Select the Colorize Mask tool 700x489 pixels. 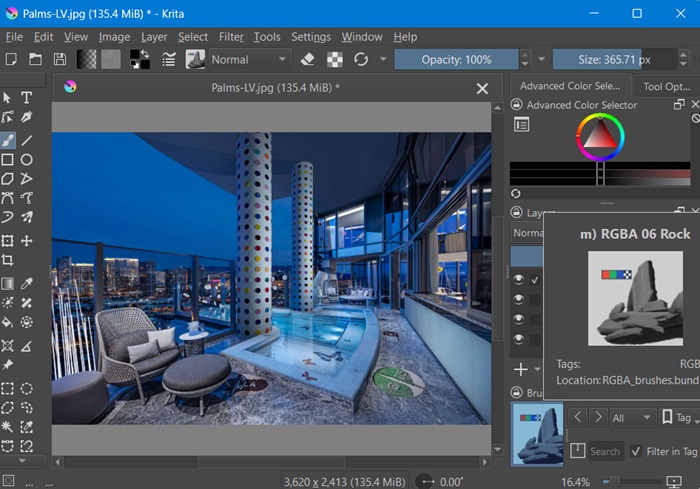click(x=7, y=303)
